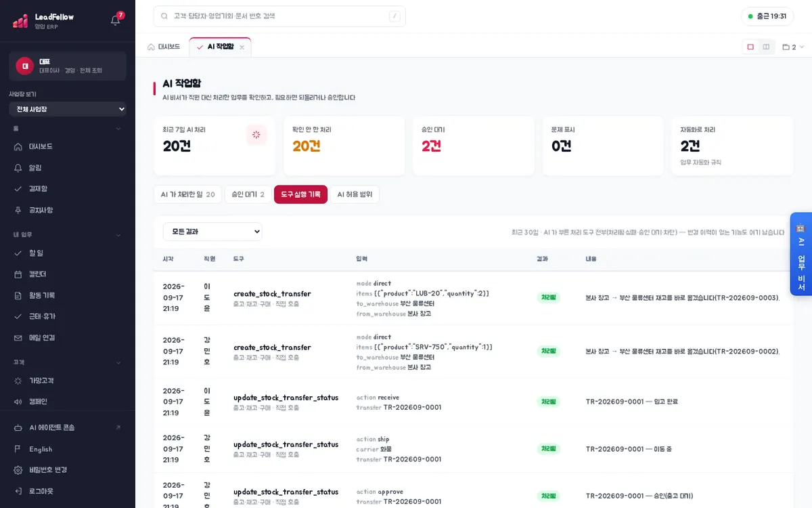Click the 출근 19:31 status button
This screenshot has height=508, width=812.
click(x=767, y=16)
